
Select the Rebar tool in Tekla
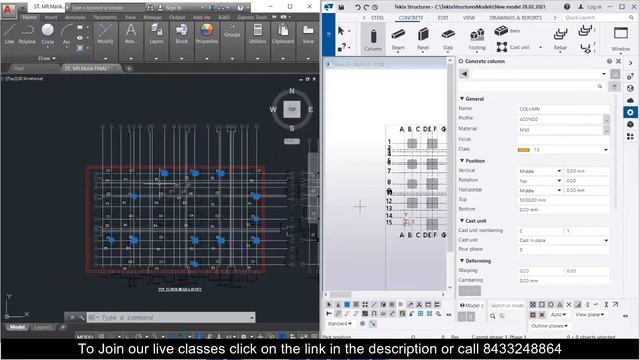click(x=560, y=39)
